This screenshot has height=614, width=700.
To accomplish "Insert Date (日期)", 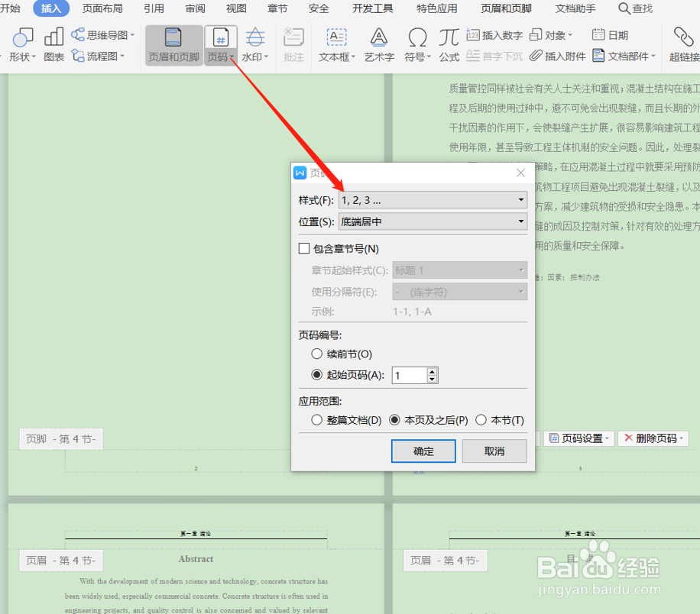I will click(610, 35).
